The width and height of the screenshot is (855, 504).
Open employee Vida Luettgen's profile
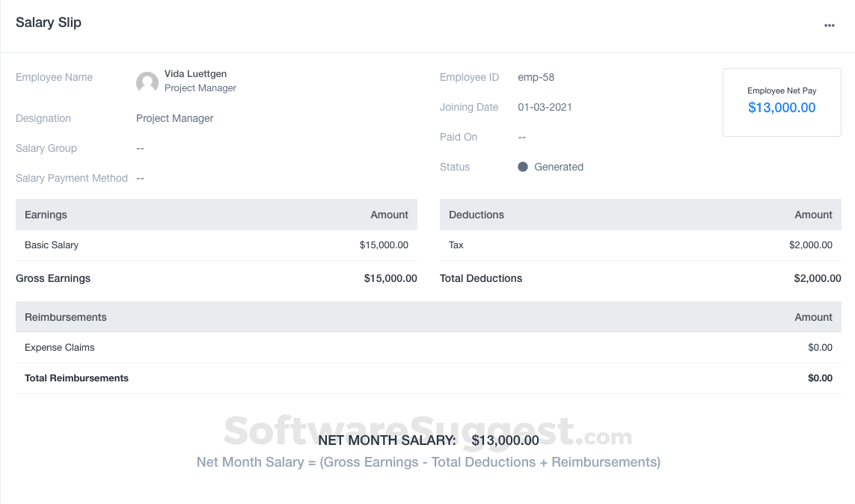[195, 73]
